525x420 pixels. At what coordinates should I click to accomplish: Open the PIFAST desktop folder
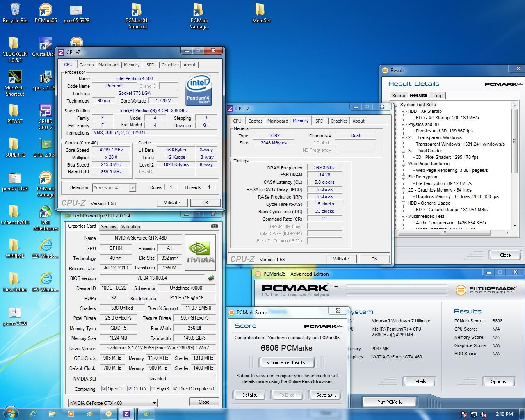15,114
